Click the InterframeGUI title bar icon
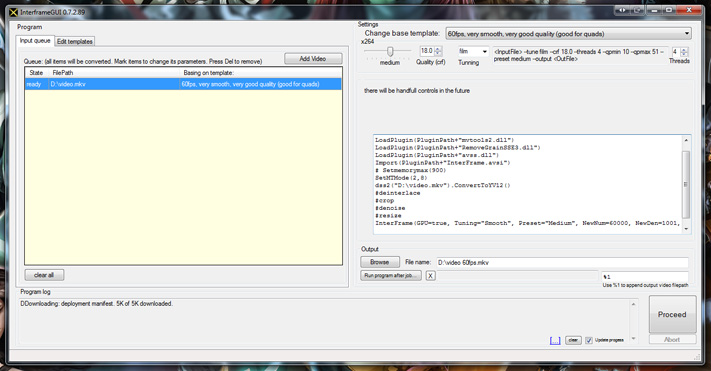Viewport: 711px width, 371px height. [x=14, y=13]
